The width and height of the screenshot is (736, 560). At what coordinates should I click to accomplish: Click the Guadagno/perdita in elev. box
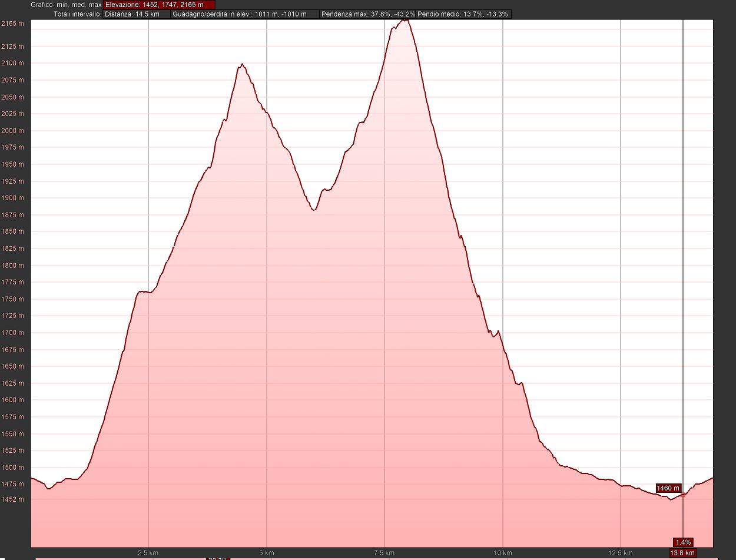coord(245,14)
